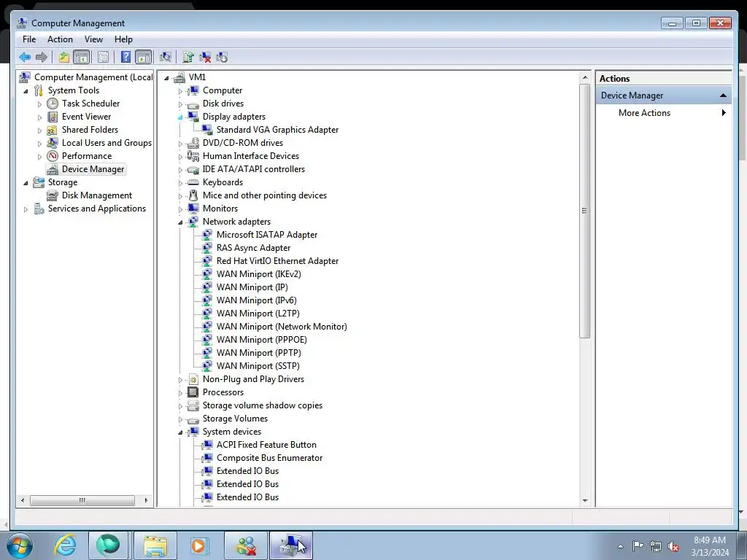
Task: Click the WAN Miniport (IPv6) adapter icon
Action: pyautogui.click(x=206, y=300)
